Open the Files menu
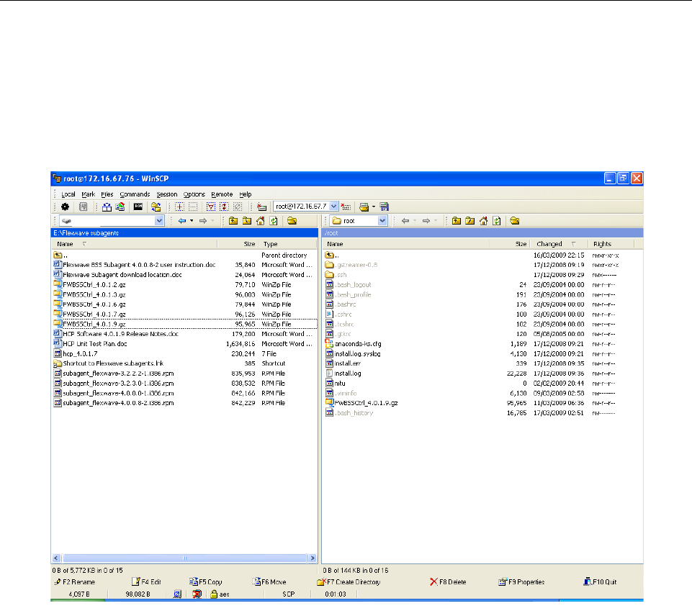This screenshot has height=616, width=692. [x=107, y=194]
